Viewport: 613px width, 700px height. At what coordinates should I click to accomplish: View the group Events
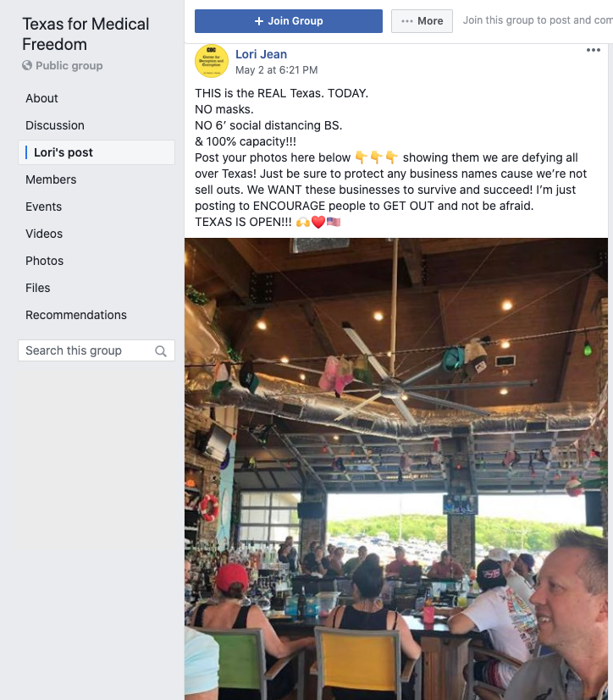point(43,207)
